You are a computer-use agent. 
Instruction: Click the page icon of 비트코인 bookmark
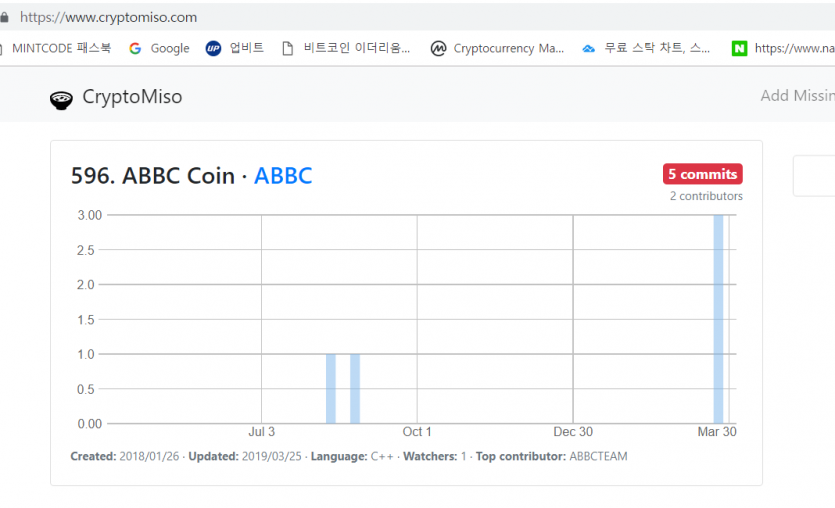288,48
